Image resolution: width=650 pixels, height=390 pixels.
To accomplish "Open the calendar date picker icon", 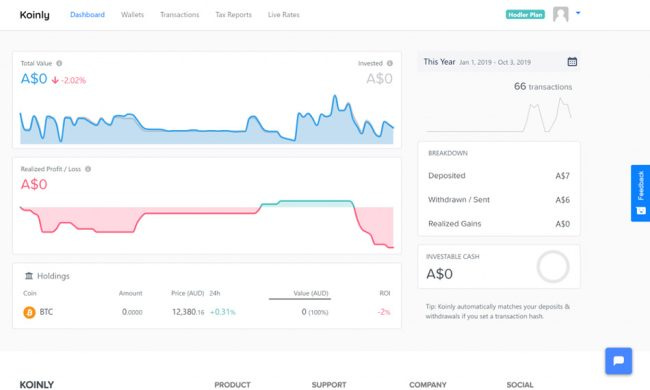I will pos(572,62).
